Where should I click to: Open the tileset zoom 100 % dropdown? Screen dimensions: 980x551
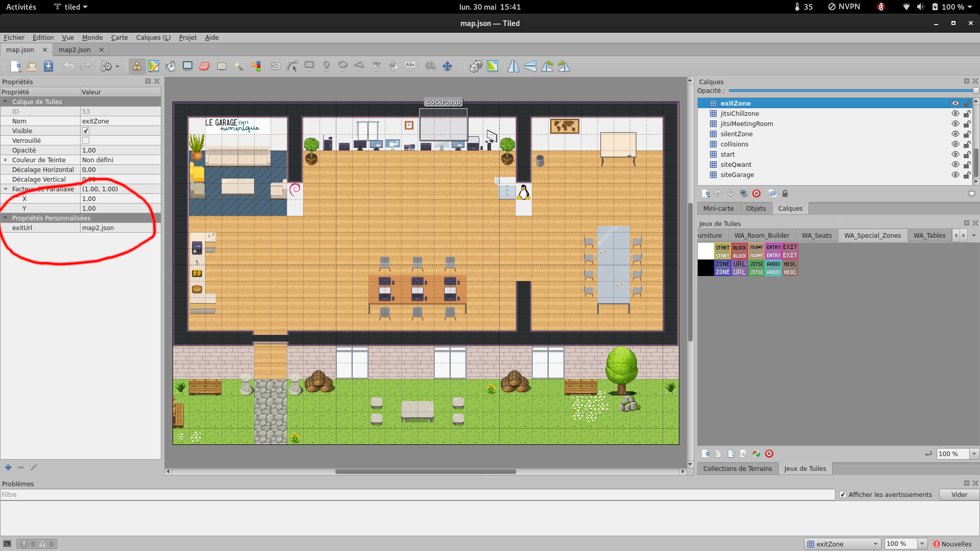(974, 454)
